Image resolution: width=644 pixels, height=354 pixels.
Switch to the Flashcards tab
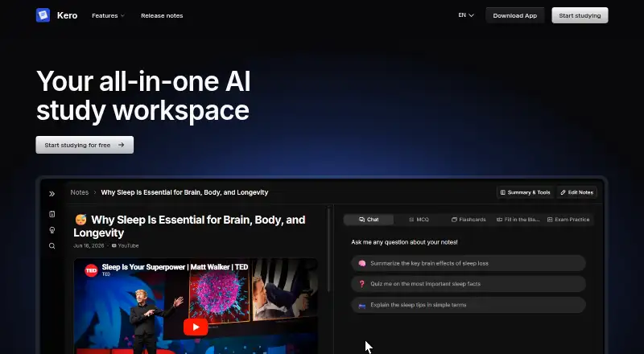tap(469, 220)
